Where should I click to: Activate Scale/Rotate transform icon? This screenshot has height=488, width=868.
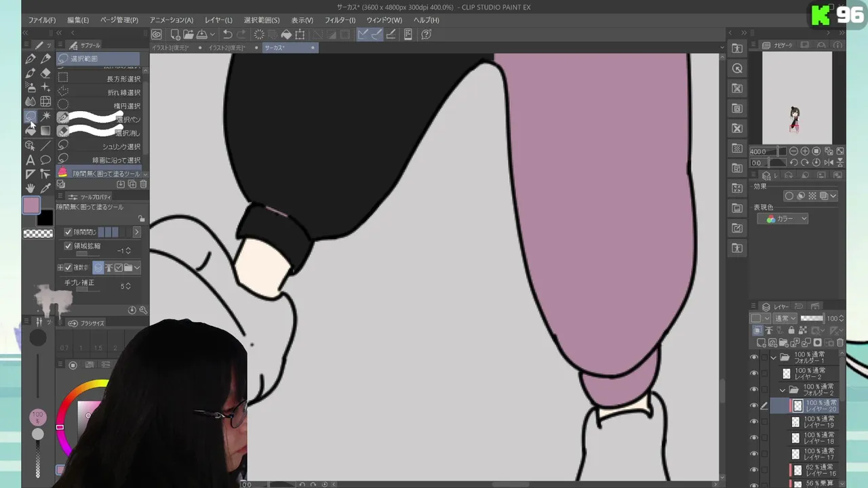[300, 35]
